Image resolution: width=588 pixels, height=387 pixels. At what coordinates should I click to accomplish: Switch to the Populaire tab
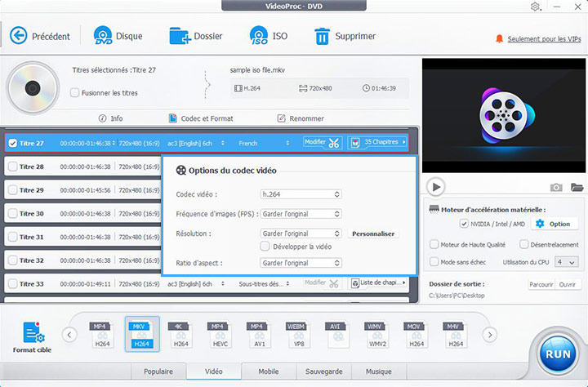(x=158, y=371)
